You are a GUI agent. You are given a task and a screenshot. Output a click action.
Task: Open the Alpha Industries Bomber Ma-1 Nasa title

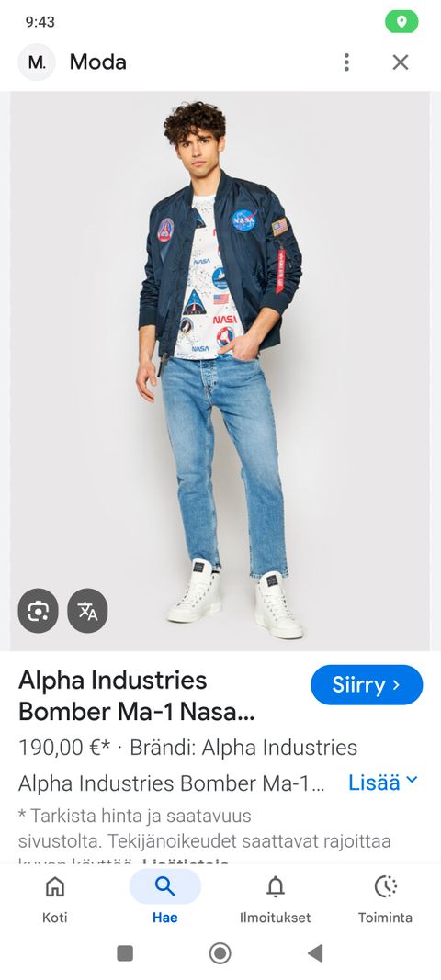[136, 695]
